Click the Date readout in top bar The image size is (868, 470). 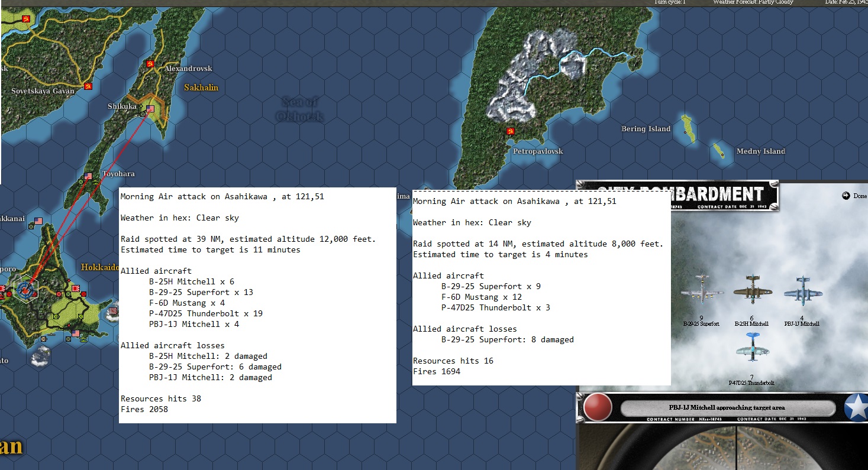(846, 2)
